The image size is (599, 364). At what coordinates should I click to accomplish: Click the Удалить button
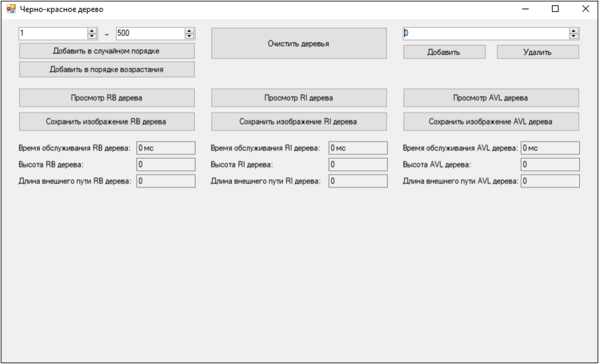click(538, 52)
